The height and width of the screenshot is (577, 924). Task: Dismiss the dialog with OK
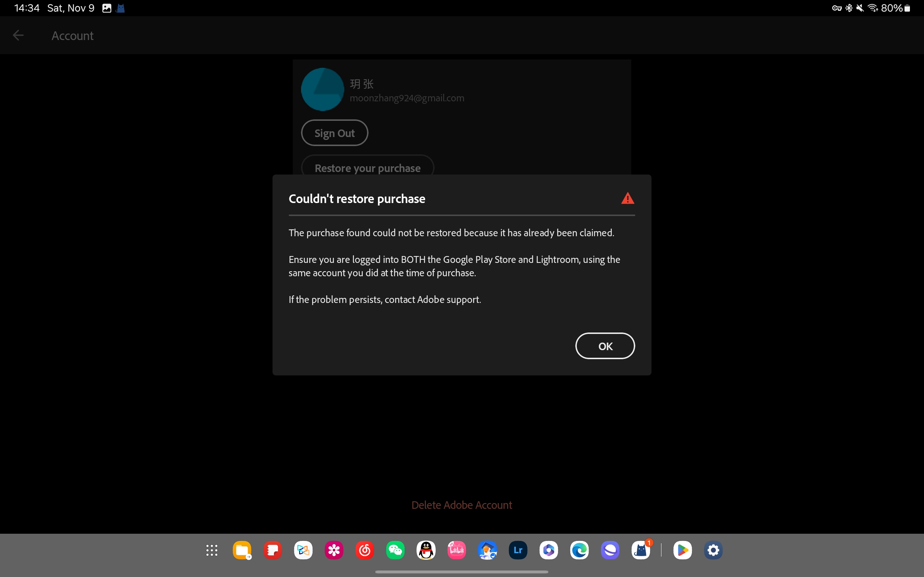tap(605, 346)
